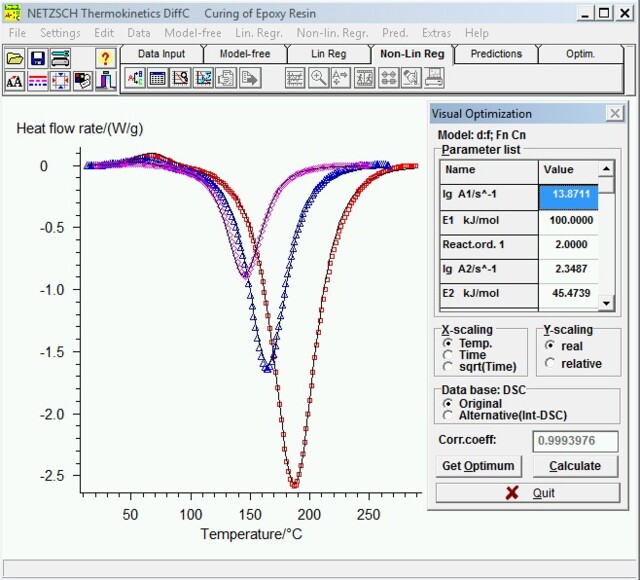Click the table grid icon in toolbar

click(x=157, y=78)
